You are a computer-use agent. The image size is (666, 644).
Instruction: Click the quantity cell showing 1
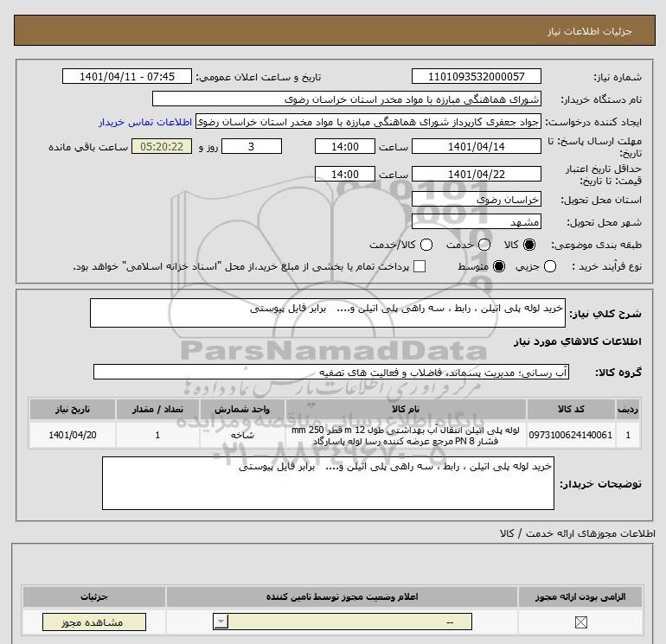(x=157, y=435)
